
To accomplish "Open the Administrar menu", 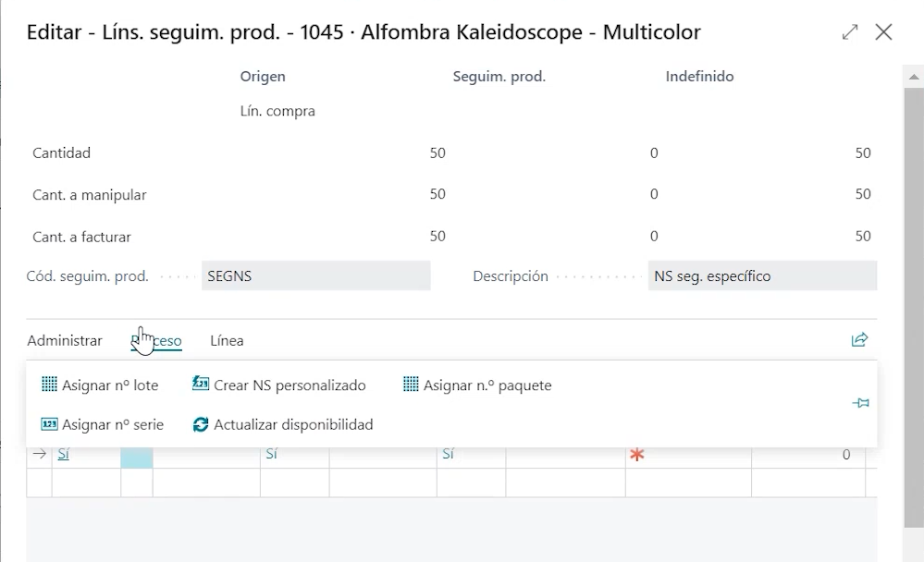I will (65, 341).
